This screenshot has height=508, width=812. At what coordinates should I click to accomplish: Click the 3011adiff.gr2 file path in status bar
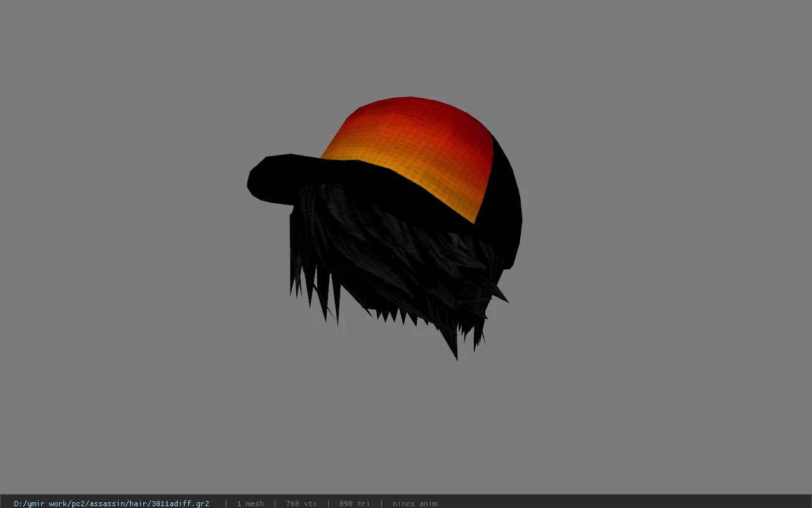112,504
